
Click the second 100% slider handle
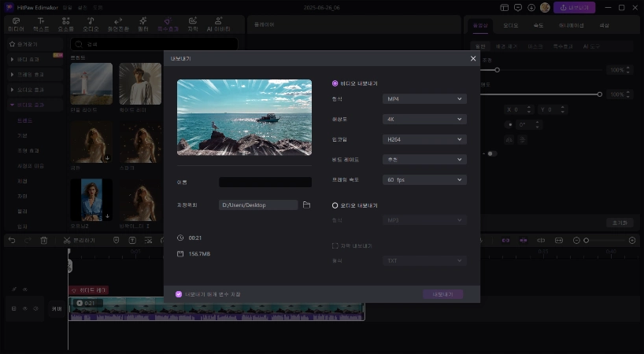pos(600,94)
